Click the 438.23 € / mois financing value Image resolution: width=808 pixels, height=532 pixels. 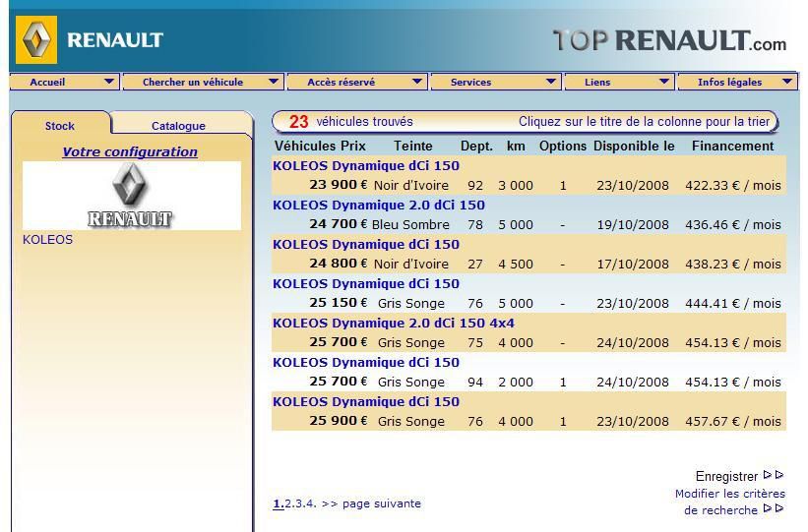coord(733,265)
